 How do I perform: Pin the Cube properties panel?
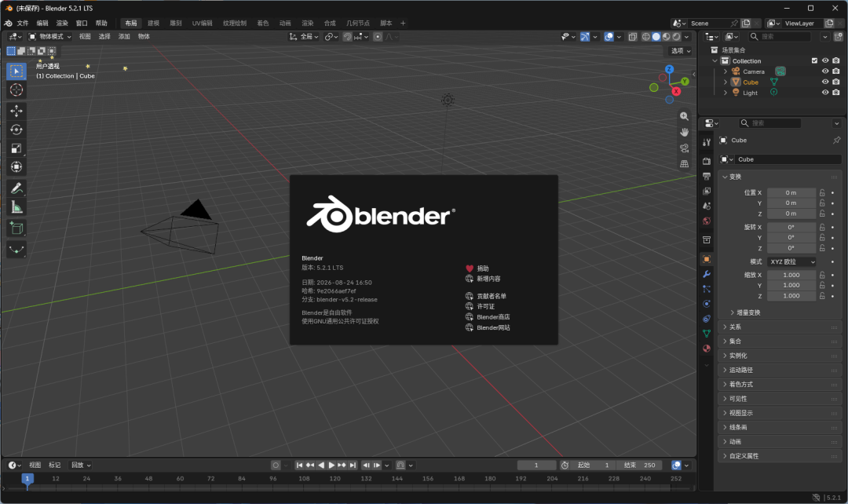click(x=837, y=140)
